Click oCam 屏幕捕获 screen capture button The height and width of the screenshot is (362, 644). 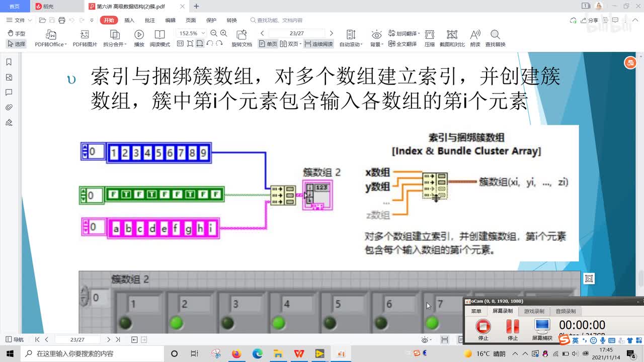[x=542, y=328]
